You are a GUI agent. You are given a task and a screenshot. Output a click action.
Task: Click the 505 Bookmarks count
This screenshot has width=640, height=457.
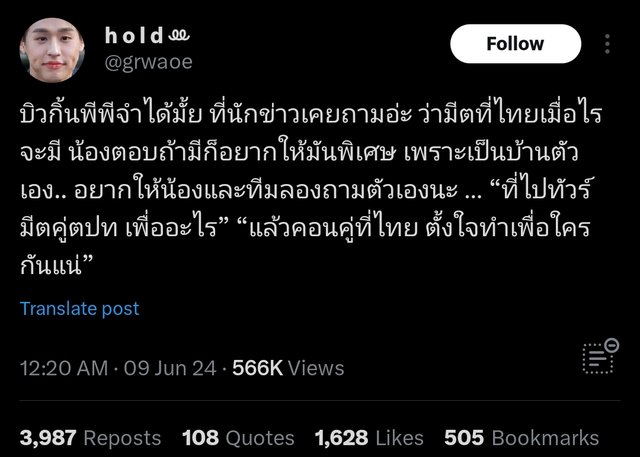(x=522, y=438)
